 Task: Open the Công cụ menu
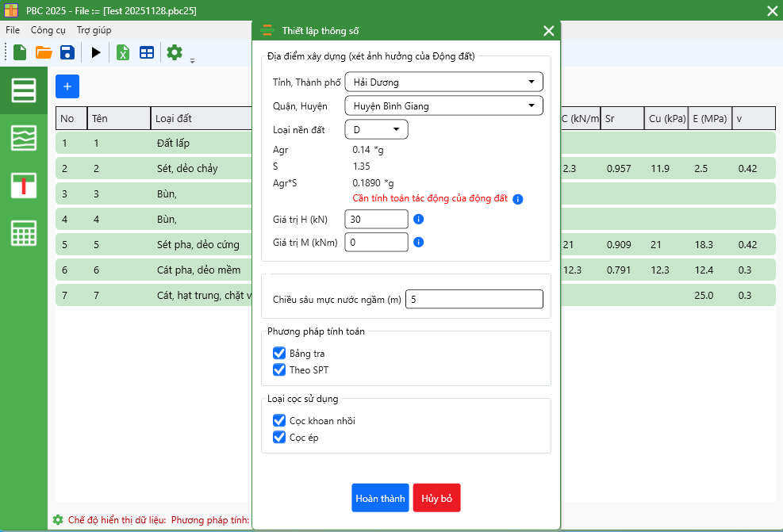click(48, 30)
